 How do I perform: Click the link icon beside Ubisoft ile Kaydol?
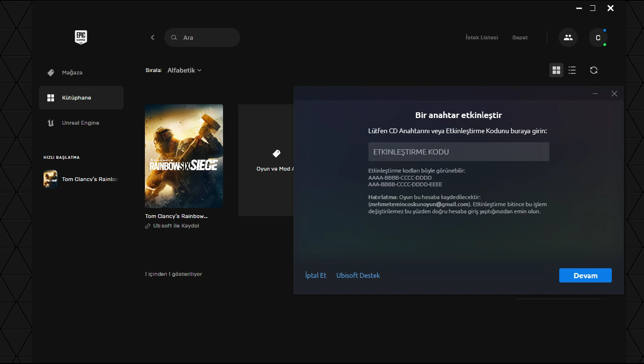pos(148,226)
